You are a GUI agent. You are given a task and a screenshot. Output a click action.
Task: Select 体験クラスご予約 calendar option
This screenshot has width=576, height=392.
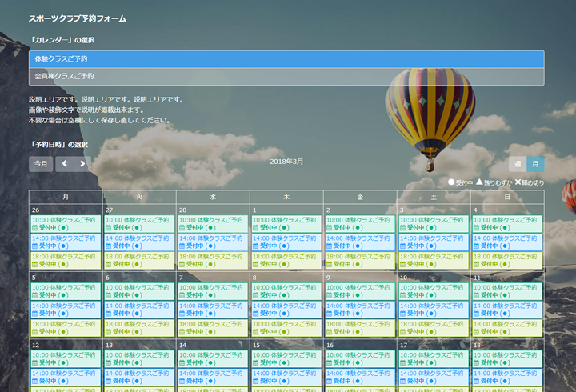286,59
